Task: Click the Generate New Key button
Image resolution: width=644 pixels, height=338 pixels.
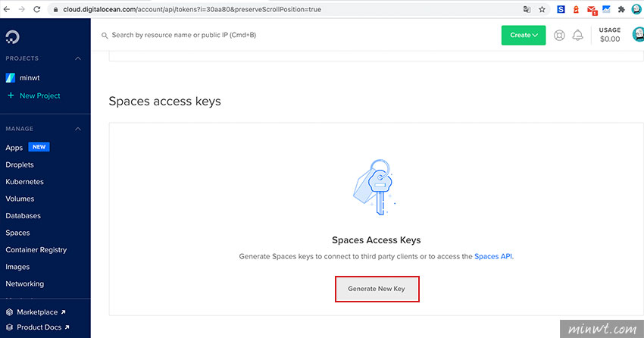Action: click(377, 289)
